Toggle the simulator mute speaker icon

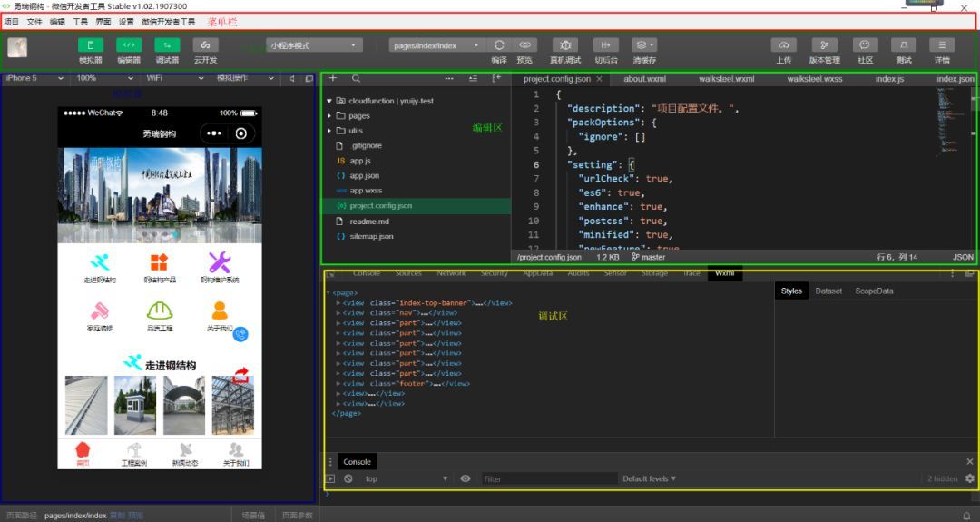coord(292,79)
